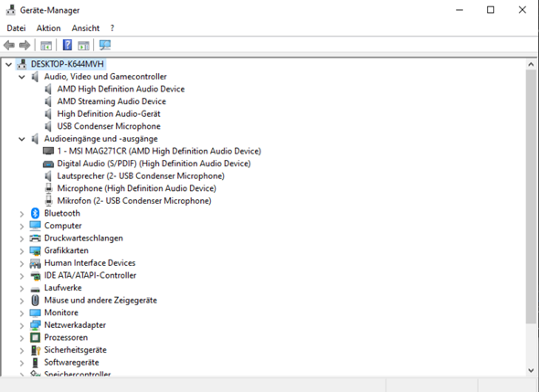Viewport: 539px width, 392px height.
Task: Open the Datei menu
Action: click(x=16, y=28)
